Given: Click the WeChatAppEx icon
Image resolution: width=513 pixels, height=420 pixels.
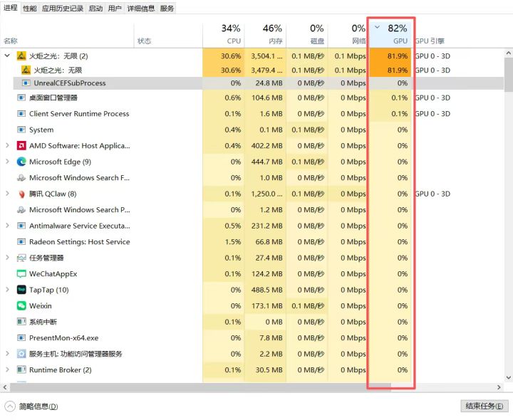Looking at the screenshot, I should click(21, 273).
